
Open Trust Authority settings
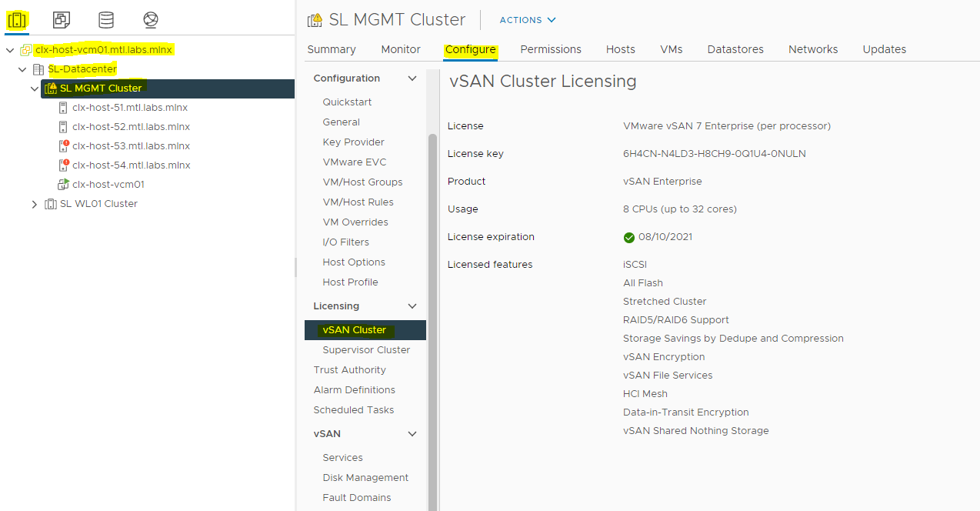(350, 370)
